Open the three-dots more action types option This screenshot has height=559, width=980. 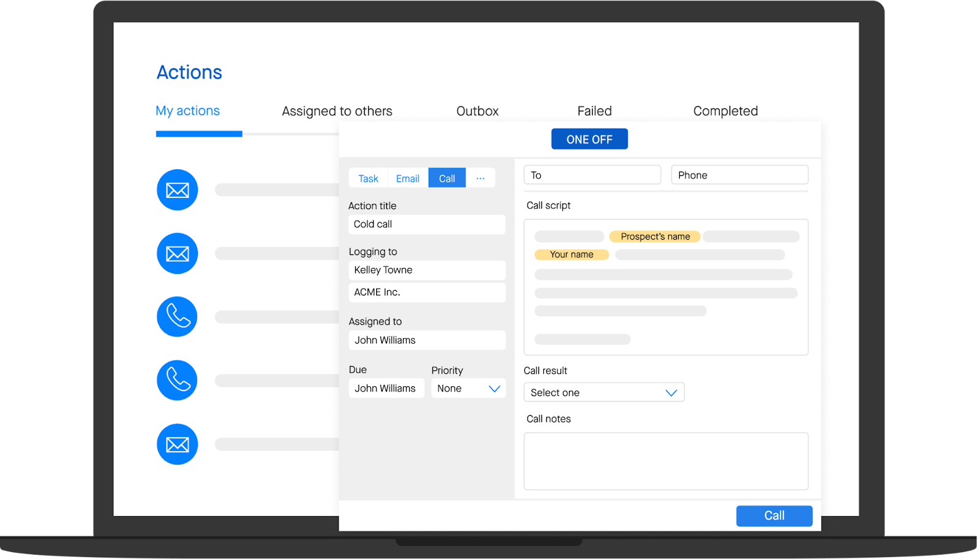(480, 178)
